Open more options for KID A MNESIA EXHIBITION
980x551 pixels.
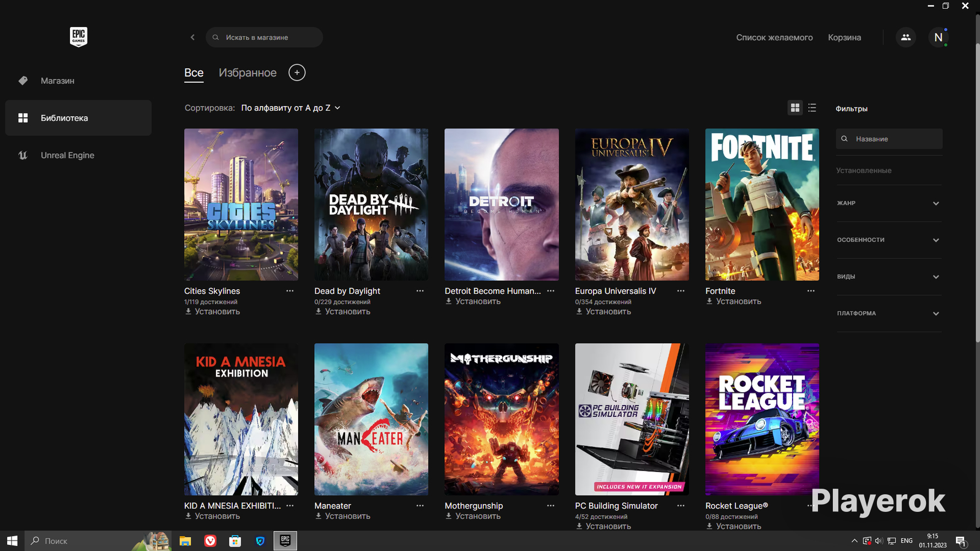[x=290, y=506]
